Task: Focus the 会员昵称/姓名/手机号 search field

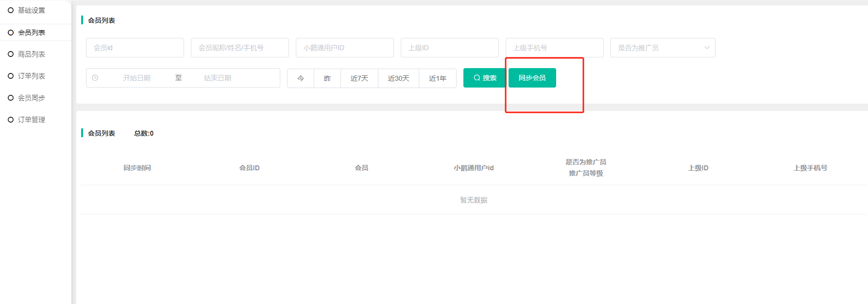Action: point(239,48)
